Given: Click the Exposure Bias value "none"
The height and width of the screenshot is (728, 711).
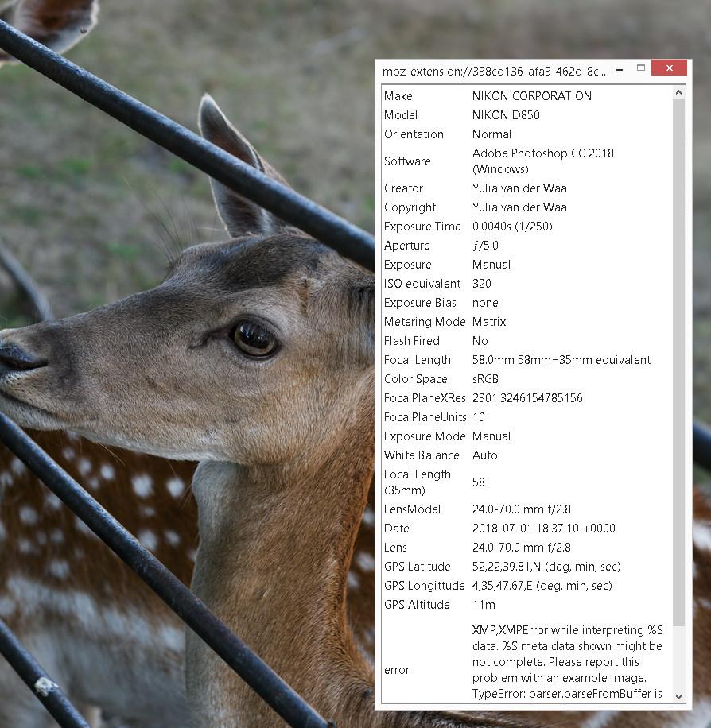Looking at the screenshot, I should (485, 303).
